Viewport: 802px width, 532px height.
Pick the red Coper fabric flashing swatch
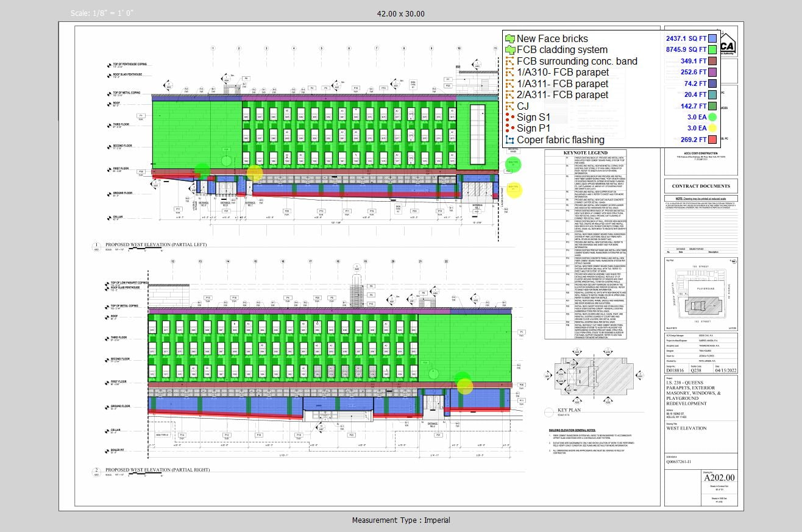[x=712, y=140]
